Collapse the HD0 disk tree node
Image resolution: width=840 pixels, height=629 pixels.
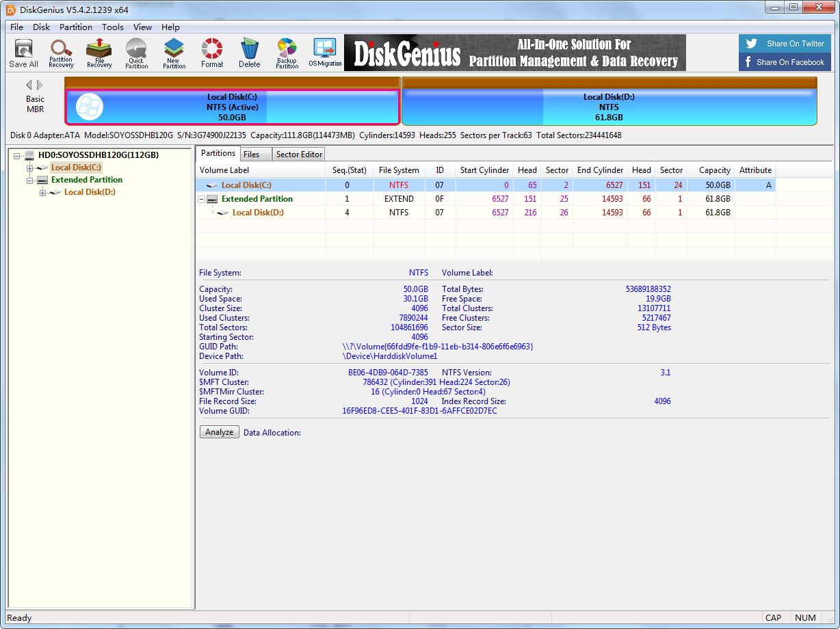pos(17,155)
